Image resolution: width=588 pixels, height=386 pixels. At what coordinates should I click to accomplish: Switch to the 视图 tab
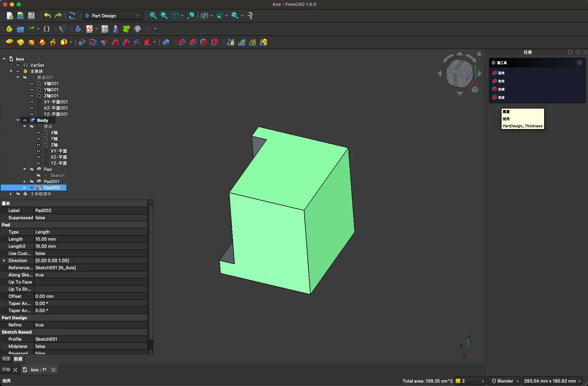click(x=6, y=359)
